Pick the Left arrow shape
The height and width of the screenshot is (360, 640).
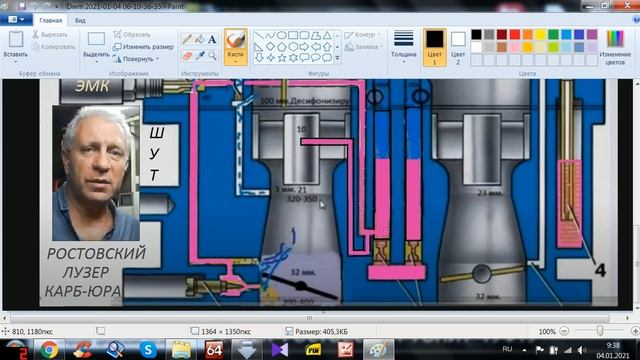316,47
